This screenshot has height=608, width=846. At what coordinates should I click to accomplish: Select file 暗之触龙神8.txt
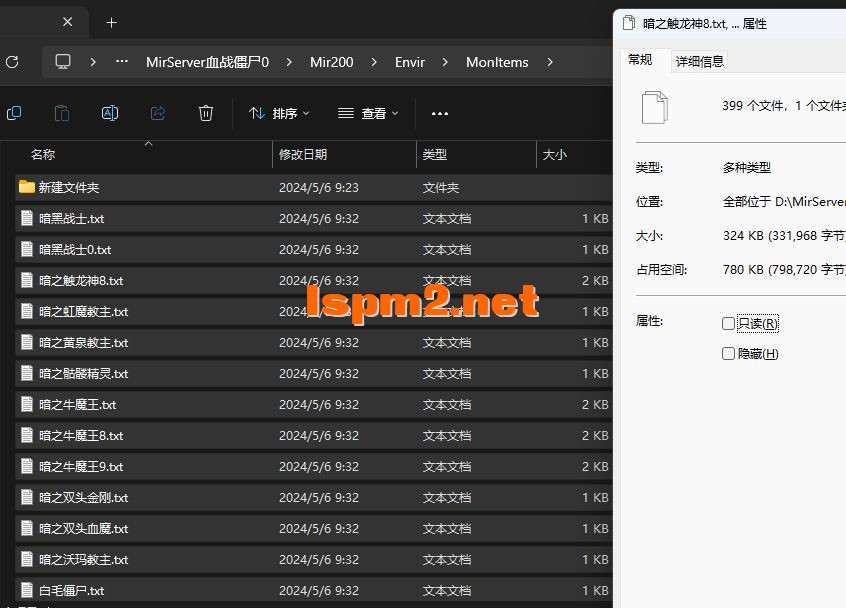pyautogui.click(x=313, y=281)
